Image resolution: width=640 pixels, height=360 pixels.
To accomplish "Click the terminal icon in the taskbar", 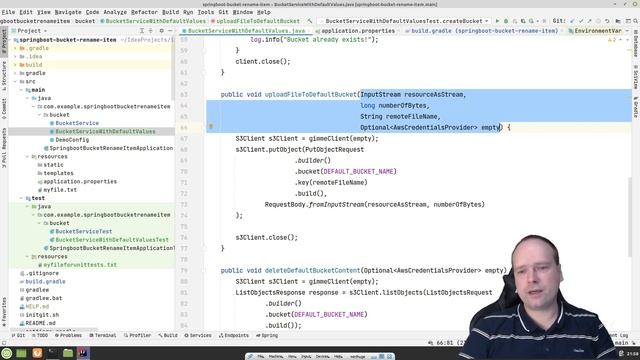I will (53, 353).
